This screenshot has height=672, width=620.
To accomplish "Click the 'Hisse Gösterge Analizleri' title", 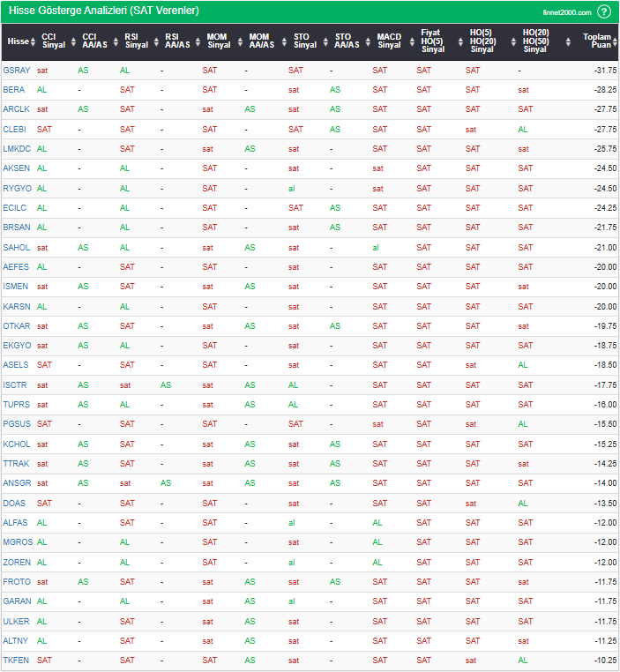I will 104,11.
